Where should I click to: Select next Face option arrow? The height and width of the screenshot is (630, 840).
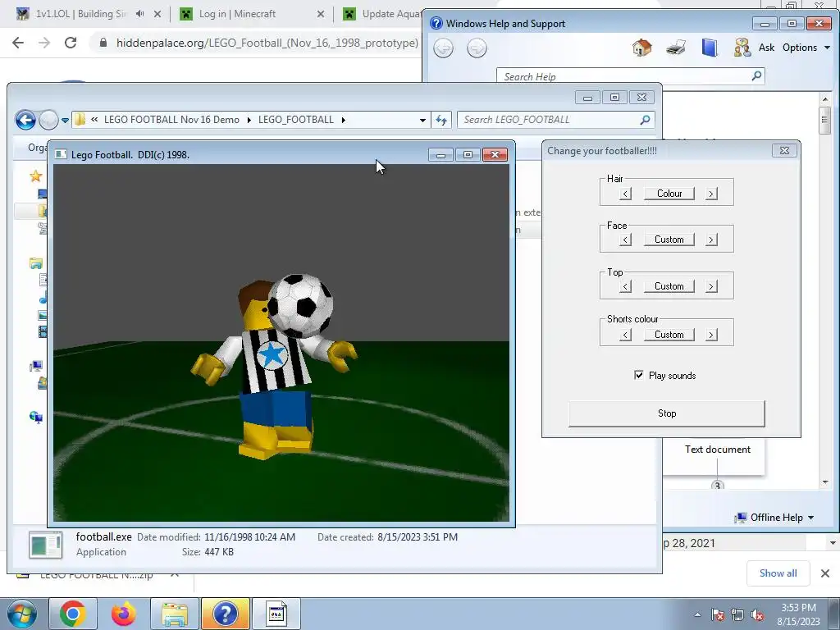point(711,240)
